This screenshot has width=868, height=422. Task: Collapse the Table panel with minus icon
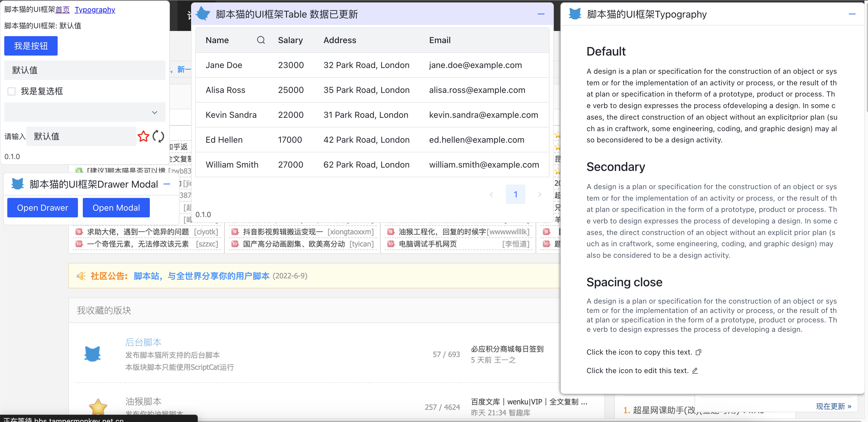[541, 14]
